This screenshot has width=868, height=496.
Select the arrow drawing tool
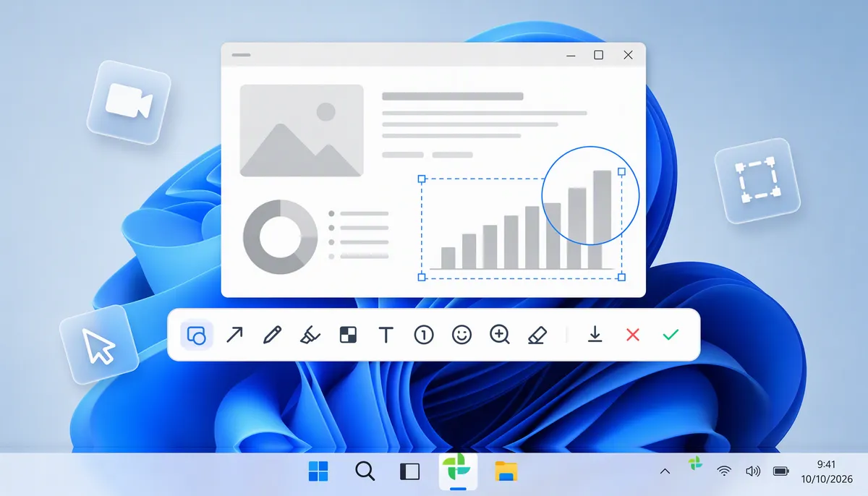click(234, 335)
